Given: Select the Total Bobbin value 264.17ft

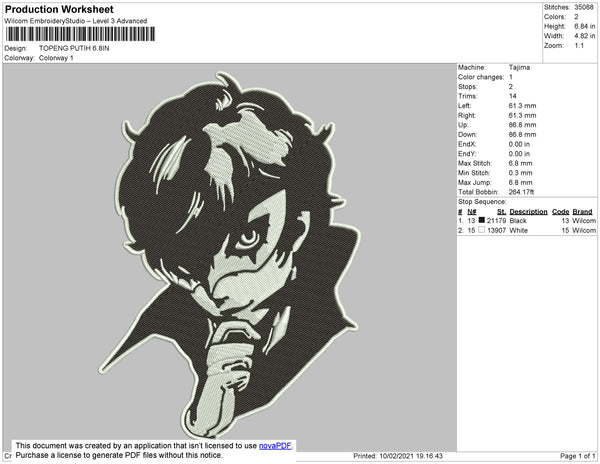Looking at the screenshot, I should pyautogui.click(x=521, y=192).
